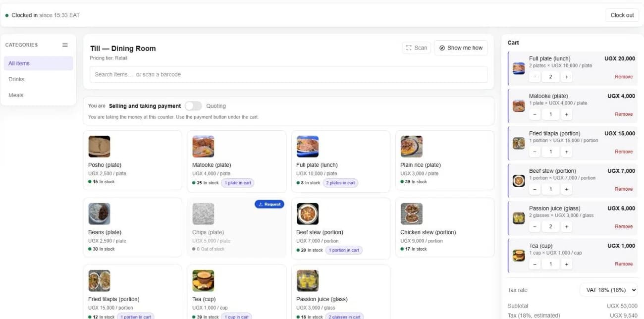The width and height of the screenshot is (644, 319).
Task: Click the Fried tilapia (portion) product image
Action: click(99, 281)
